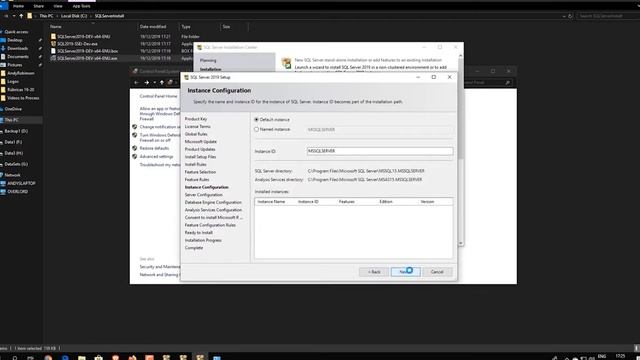Select SQLServer2019-DEV-x64-ENU.box file icon
The image size is (640, 360).
(x=53, y=51)
